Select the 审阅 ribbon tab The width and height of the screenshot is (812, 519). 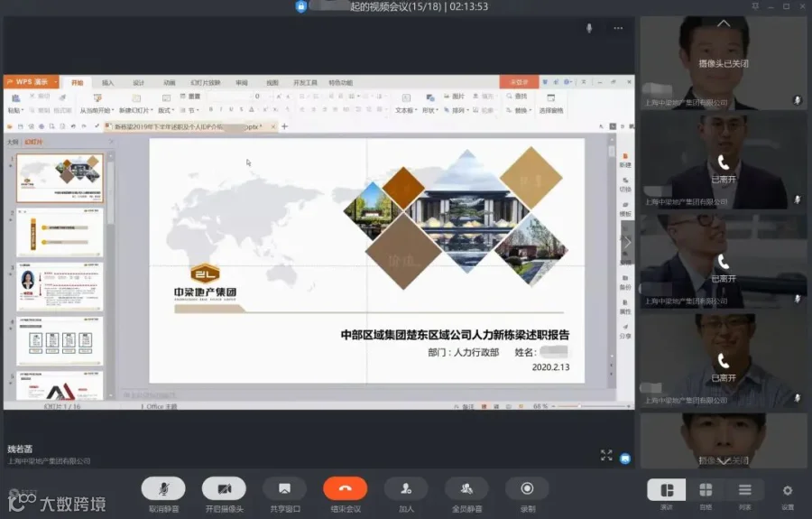(242, 83)
